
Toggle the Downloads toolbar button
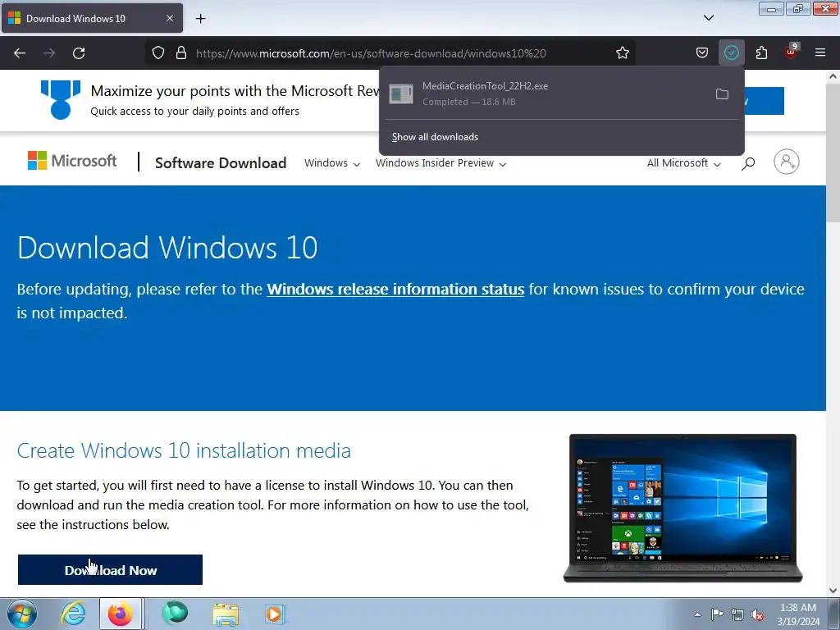(x=731, y=52)
